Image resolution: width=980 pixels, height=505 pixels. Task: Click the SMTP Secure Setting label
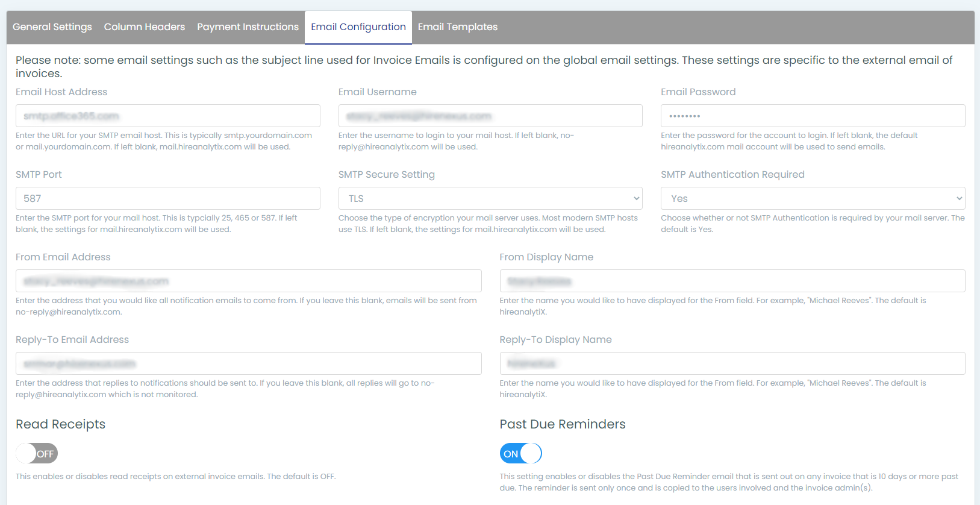(387, 175)
